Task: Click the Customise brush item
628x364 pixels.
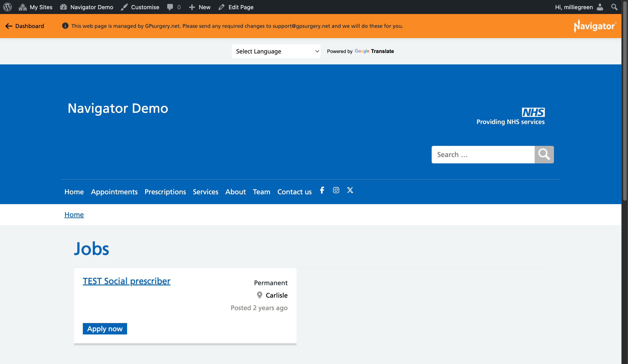Action: 140,7
